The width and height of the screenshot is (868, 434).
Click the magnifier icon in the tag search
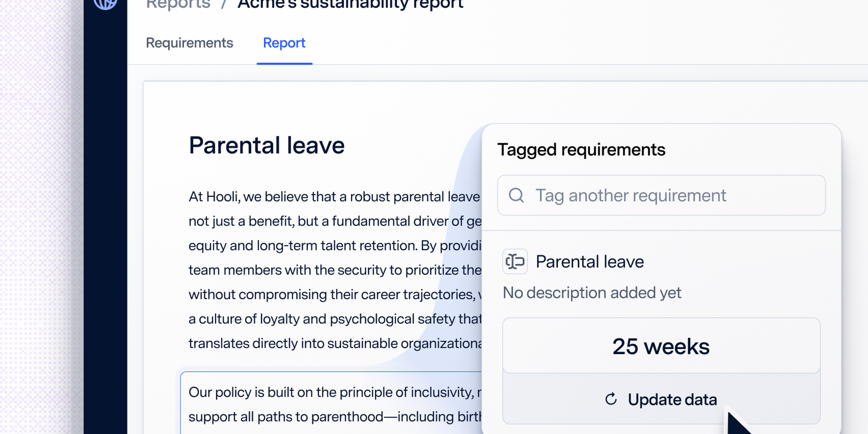516,196
